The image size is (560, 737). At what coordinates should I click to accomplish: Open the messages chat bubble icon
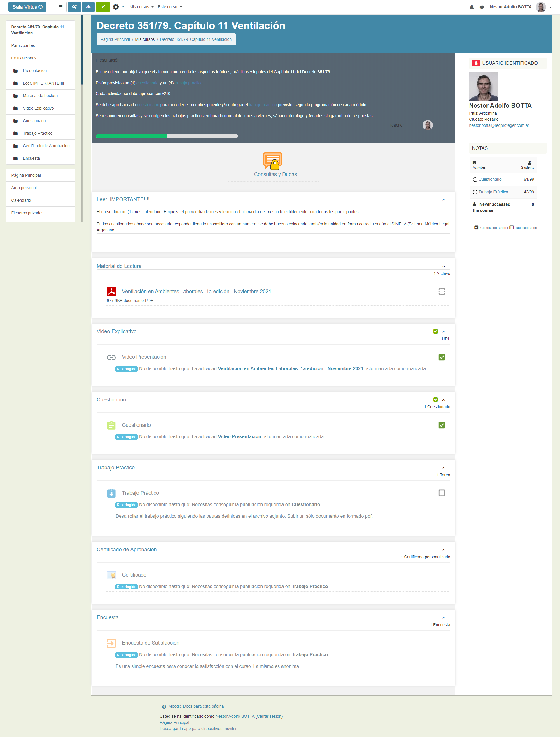(x=482, y=7)
